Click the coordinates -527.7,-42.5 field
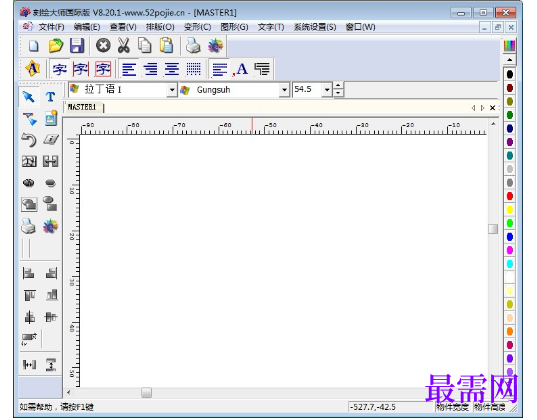The height and width of the screenshot is (420, 537). [390, 407]
